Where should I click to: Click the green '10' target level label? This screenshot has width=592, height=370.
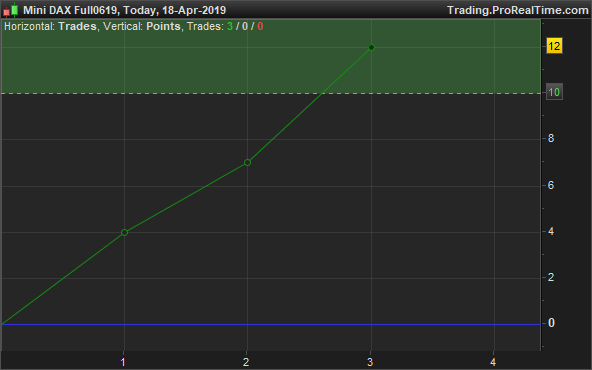[554, 92]
